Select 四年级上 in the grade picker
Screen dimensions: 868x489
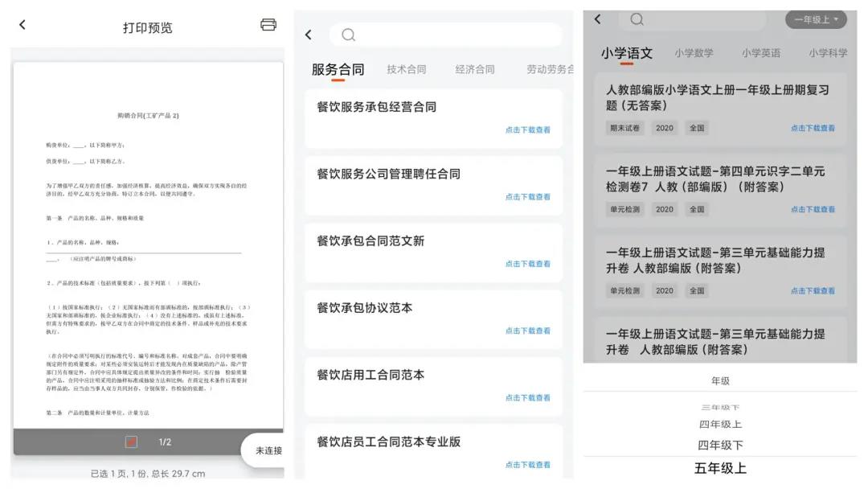(x=720, y=424)
